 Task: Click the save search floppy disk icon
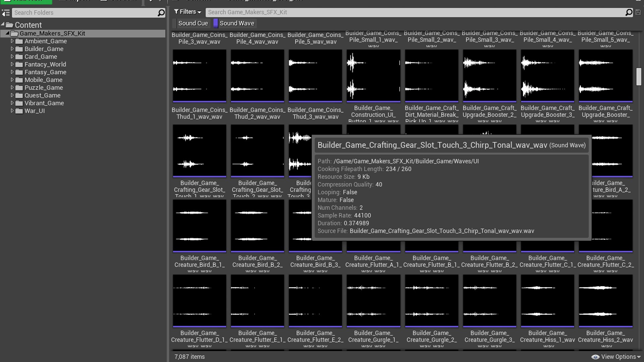coord(638,12)
